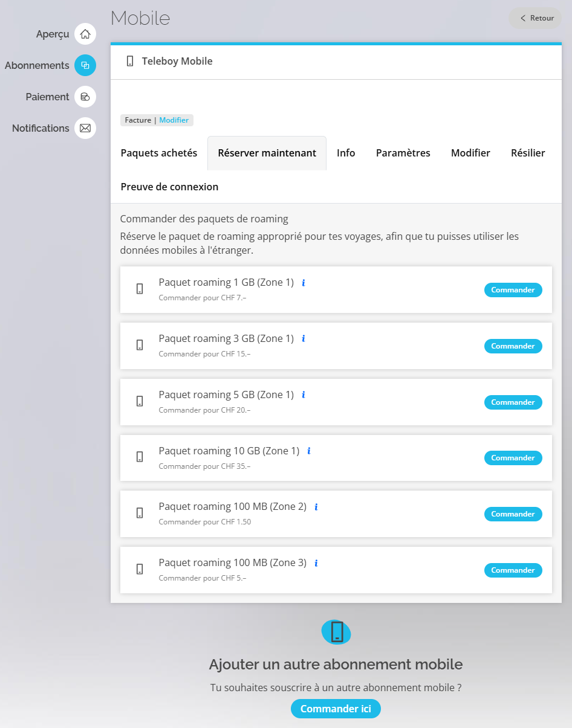The height and width of the screenshot is (728, 572).
Task: Open the Paiement coins icon
Action: pos(85,97)
